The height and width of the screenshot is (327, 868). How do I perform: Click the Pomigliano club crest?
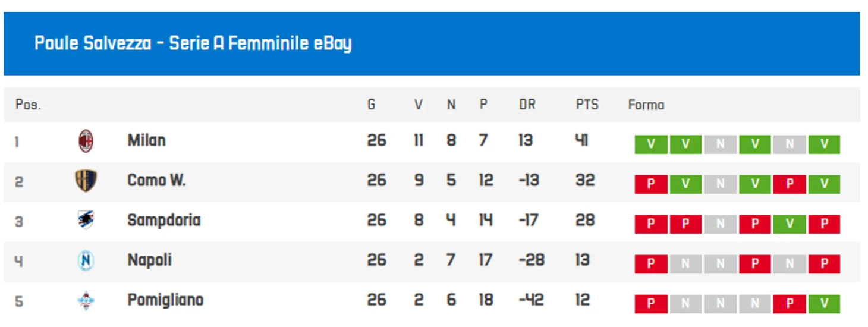[x=86, y=301]
